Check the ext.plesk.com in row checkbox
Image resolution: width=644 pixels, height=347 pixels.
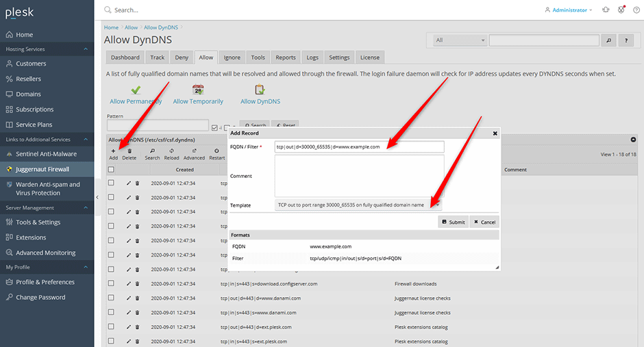coord(111,341)
